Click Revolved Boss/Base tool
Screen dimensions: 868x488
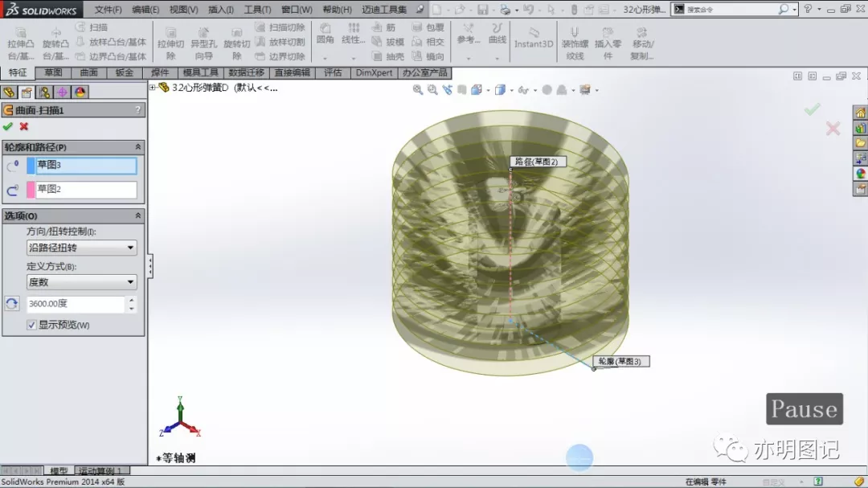tap(55, 43)
